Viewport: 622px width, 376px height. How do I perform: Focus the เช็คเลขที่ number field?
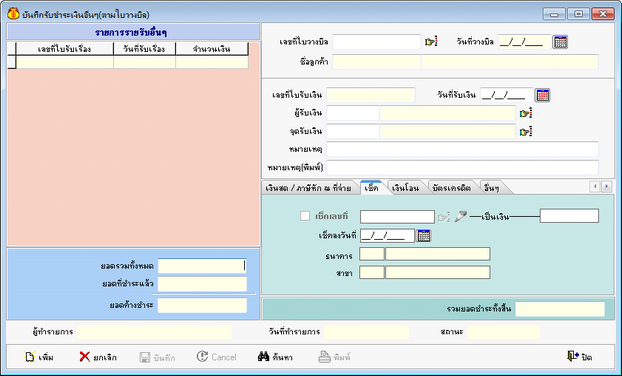pos(397,217)
